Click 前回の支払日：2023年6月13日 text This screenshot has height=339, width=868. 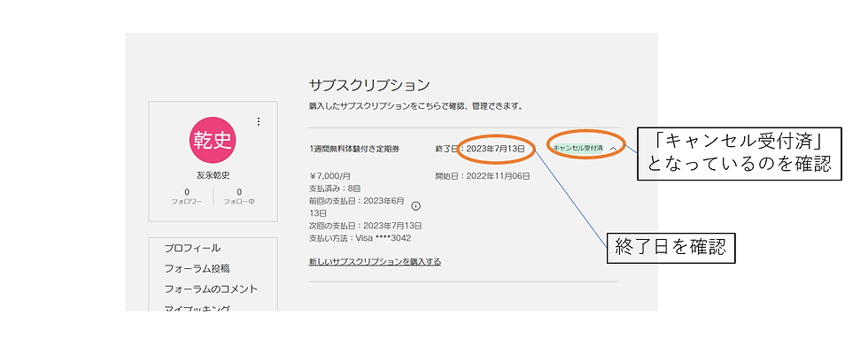click(x=356, y=207)
